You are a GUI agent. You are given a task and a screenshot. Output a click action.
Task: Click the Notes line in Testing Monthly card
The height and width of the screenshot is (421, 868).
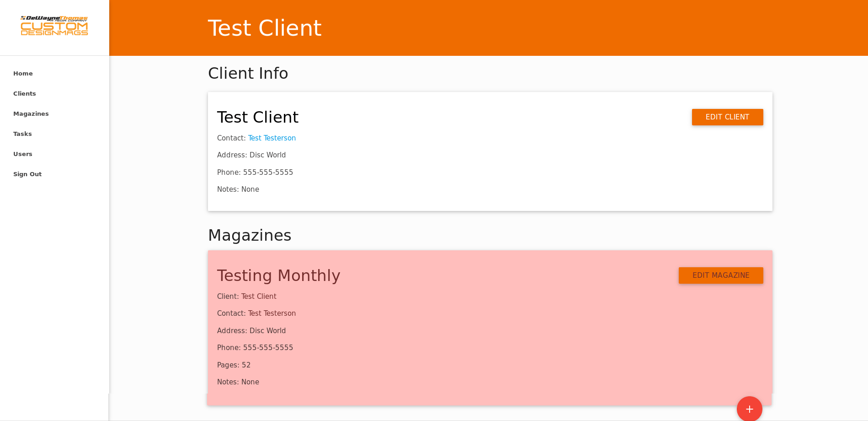tap(238, 382)
